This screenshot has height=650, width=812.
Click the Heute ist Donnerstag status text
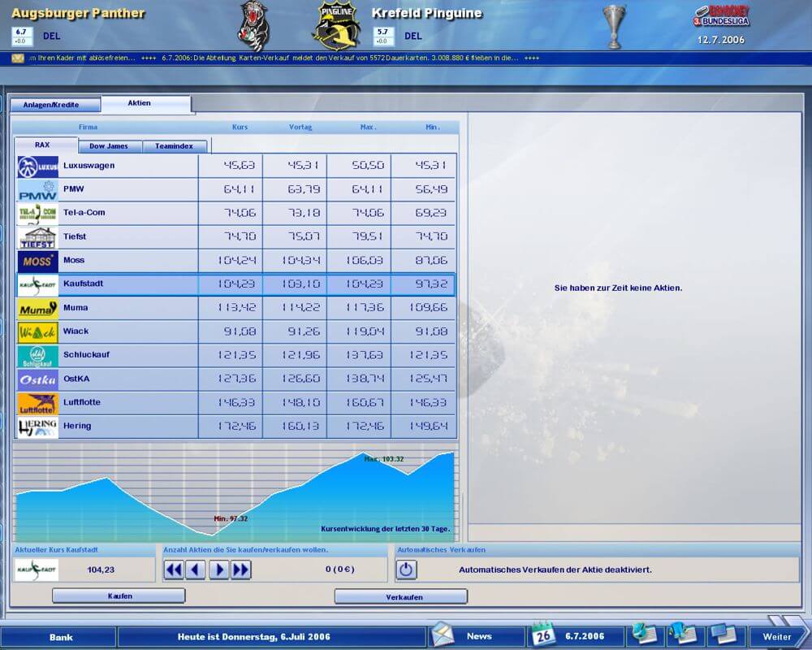click(253, 637)
